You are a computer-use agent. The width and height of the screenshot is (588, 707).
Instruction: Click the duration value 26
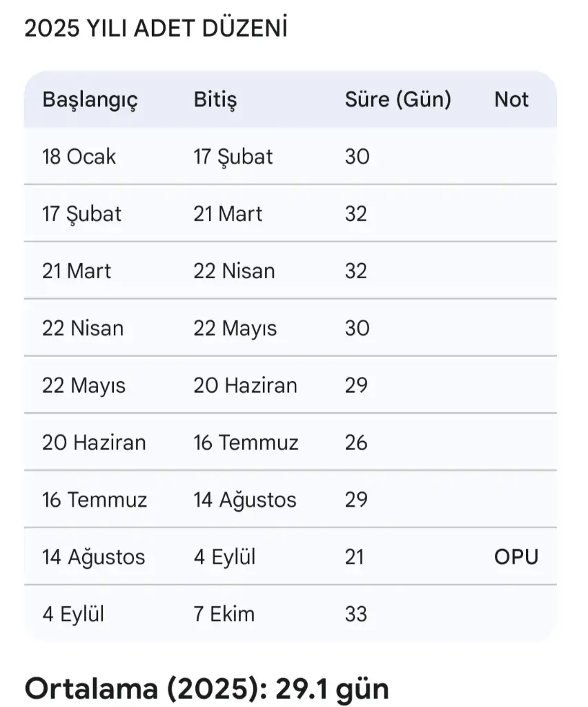coord(356,443)
